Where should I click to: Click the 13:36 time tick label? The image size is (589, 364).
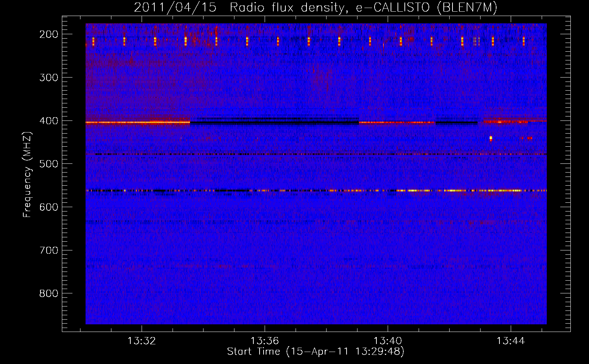265,341
